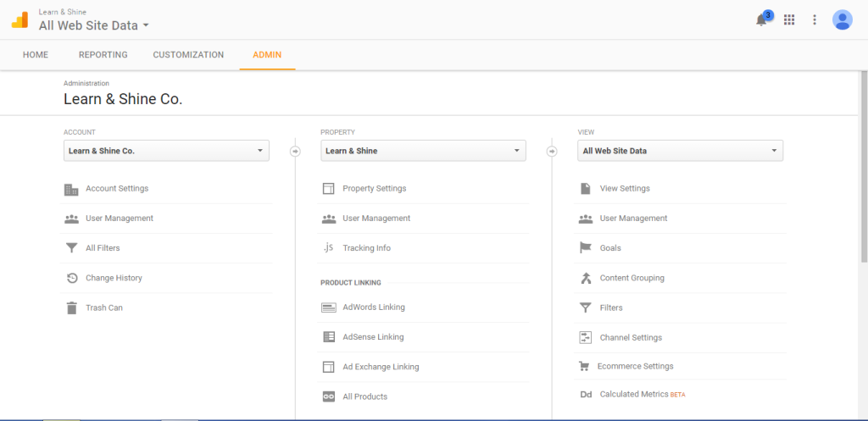Click the arrow between Property and View columns
The image size is (868, 421).
[x=552, y=151]
